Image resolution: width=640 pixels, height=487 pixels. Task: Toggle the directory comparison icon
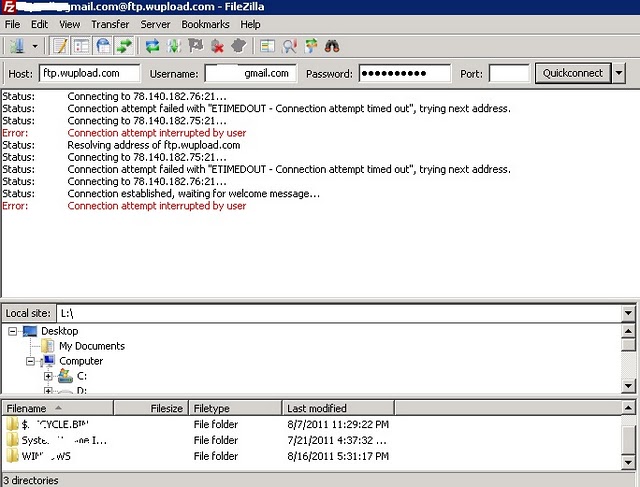pyautogui.click(x=288, y=46)
